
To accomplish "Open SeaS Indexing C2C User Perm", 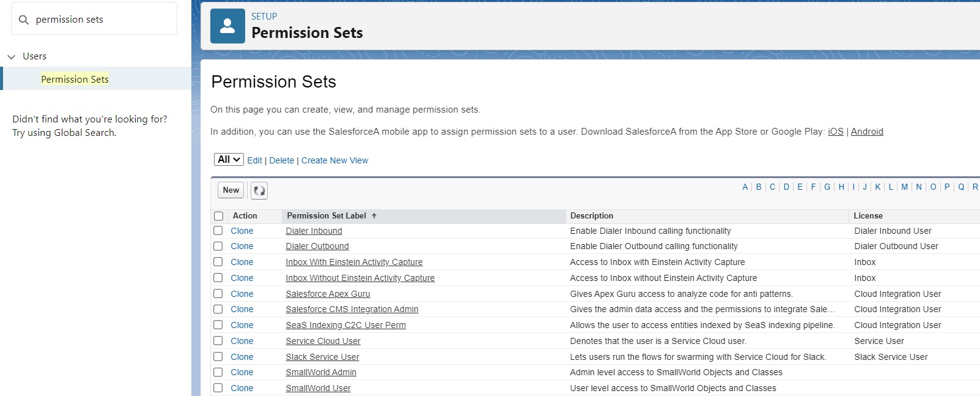I will click(345, 325).
